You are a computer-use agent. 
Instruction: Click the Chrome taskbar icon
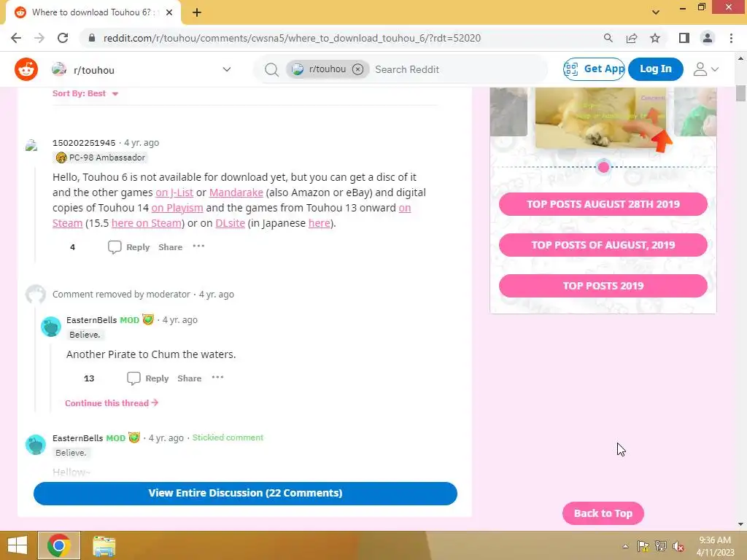[x=59, y=545]
